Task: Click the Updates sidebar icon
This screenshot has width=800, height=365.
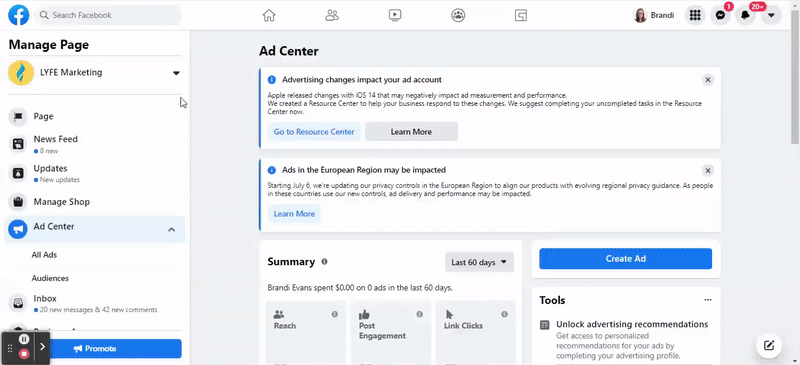Action: [18, 173]
